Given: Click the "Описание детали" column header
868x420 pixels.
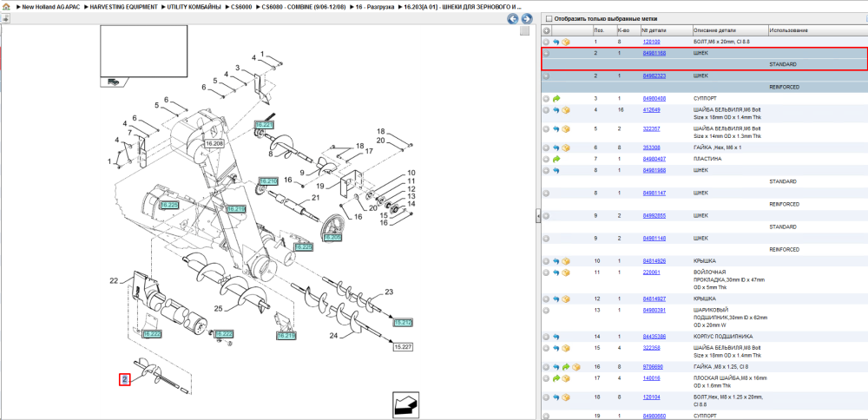Looking at the screenshot, I should [730, 30].
